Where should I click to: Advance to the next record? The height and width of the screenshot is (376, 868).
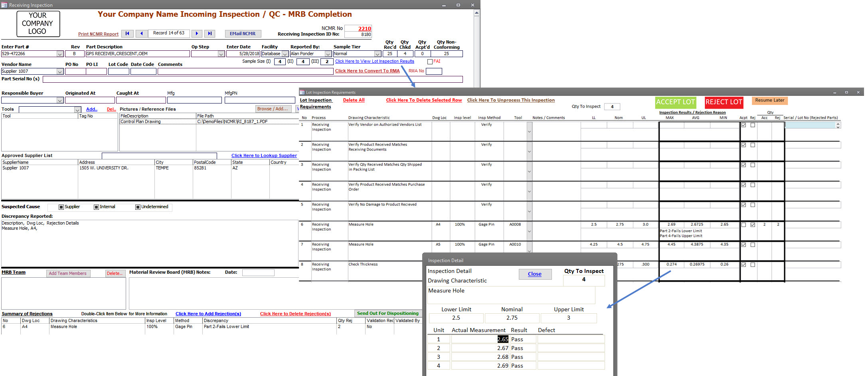197,34
